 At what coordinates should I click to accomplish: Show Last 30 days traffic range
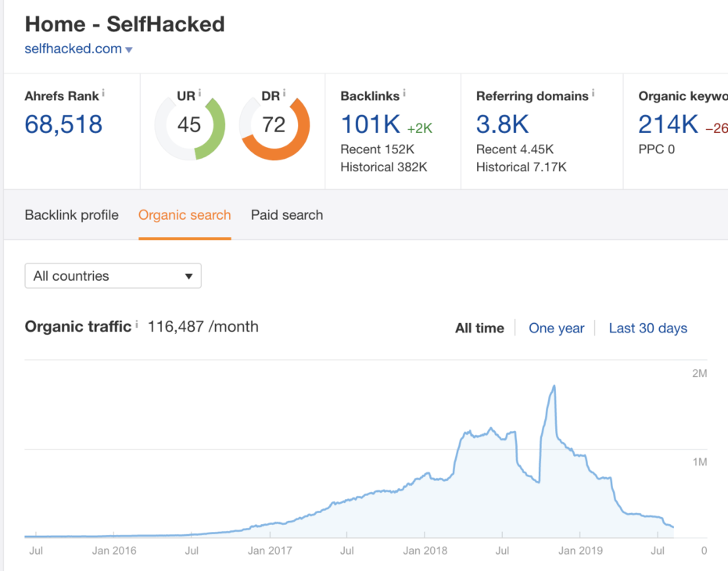point(648,328)
